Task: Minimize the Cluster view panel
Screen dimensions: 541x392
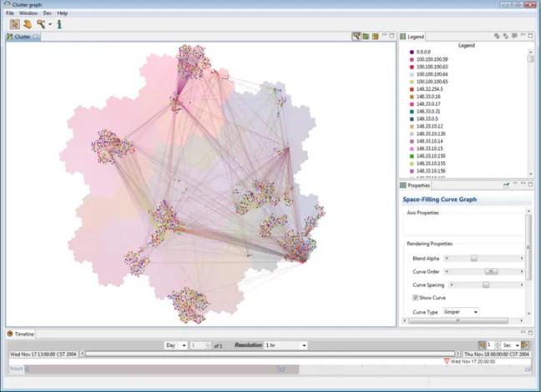Action: [x=384, y=35]
